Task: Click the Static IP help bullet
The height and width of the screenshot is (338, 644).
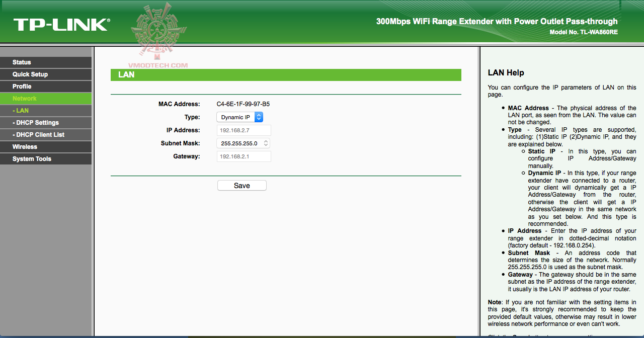Action: 582,158
